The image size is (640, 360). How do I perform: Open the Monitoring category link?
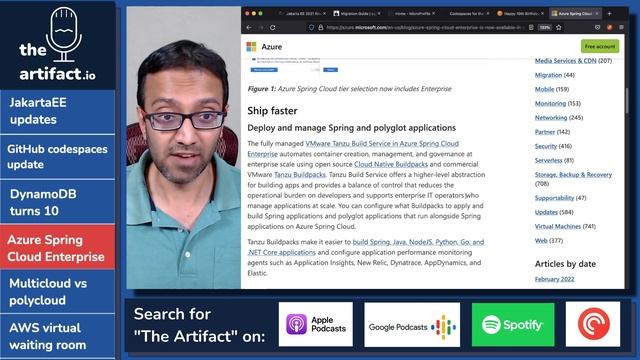pyautogui.click(x=550, y=104)
